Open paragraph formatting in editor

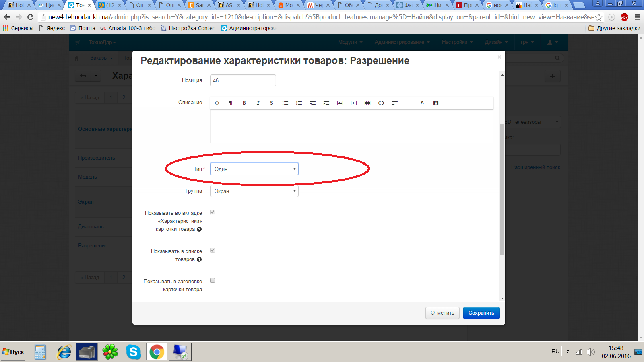pyautogui.click(x=231, y=103)
